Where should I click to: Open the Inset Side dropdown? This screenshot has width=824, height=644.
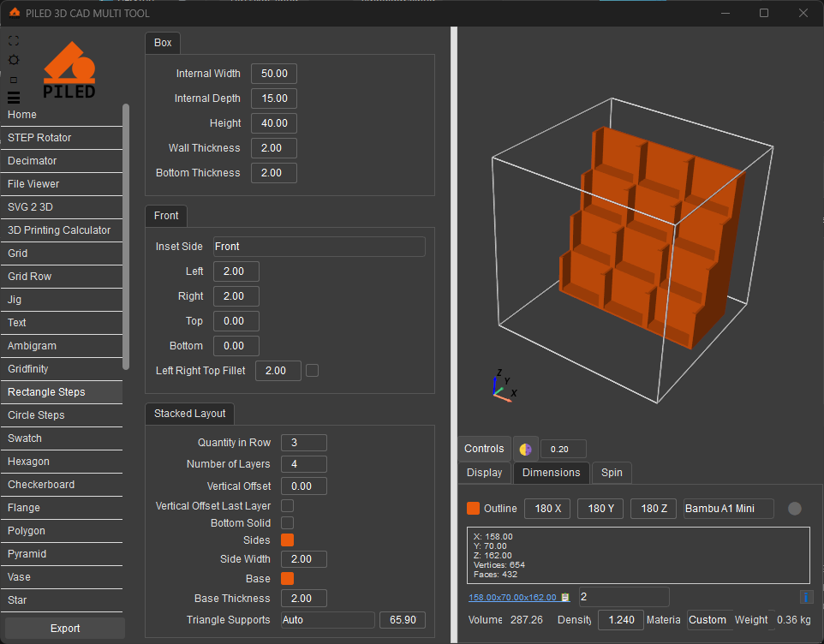319,247
